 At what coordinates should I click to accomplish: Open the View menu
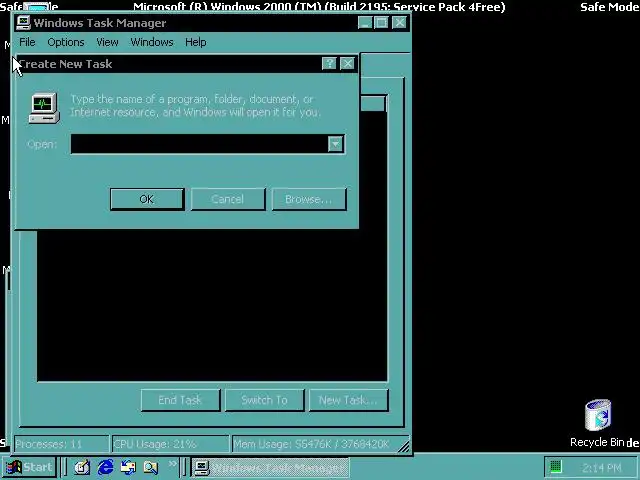107,42
